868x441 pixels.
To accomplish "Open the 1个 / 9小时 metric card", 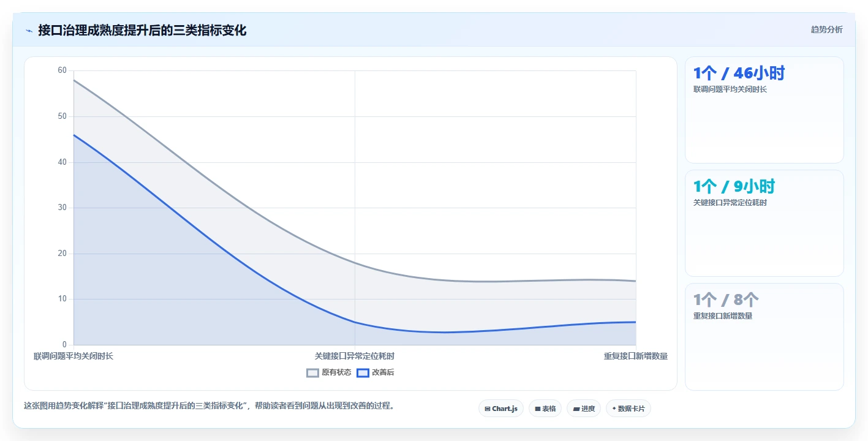I will pyautogui.click(x=764, y=223).
